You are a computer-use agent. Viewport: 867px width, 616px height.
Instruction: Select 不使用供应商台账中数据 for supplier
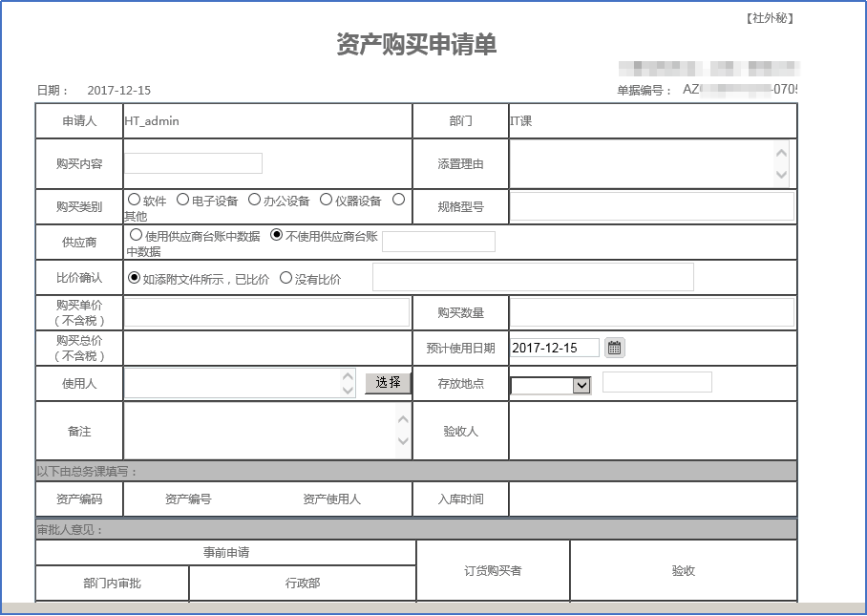click(x=277, y=235)
